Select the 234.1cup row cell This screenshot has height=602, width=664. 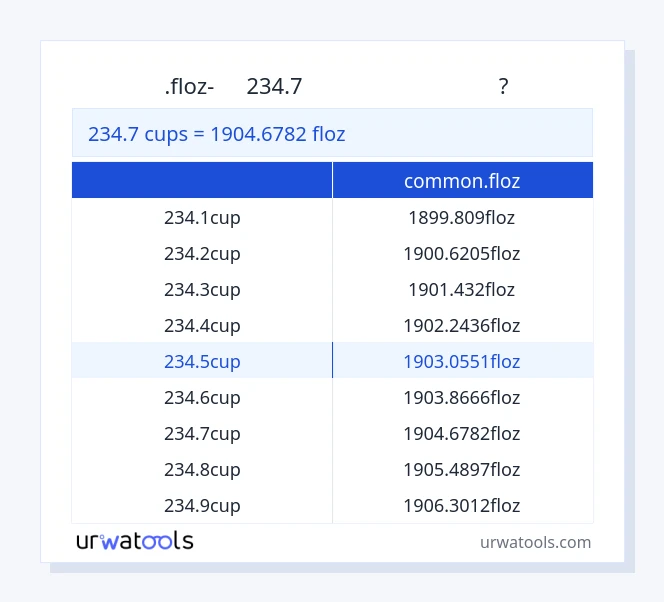[x=202, y=217]
